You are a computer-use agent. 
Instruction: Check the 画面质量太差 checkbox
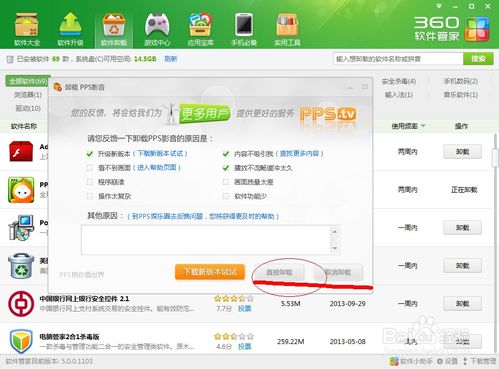pos(226,182)
